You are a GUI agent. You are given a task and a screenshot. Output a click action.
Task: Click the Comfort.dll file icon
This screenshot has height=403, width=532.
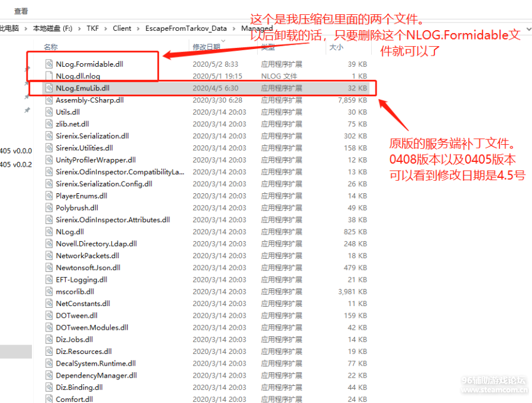pos(50,399)
